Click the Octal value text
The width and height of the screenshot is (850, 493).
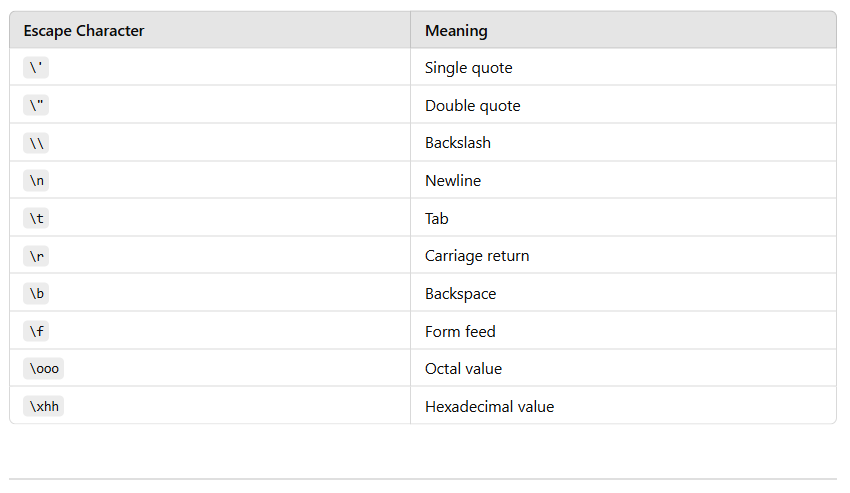click(x=463, y=369)
